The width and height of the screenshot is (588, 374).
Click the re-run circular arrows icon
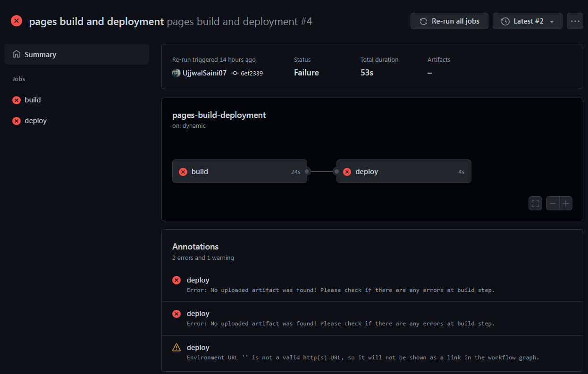[x=422, y=21]
